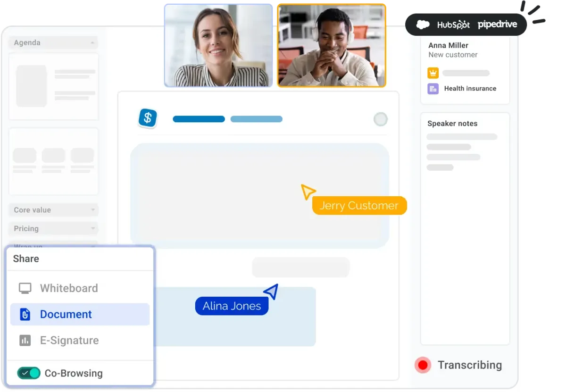Select the dark blue tab bar in document
This screenshot has width=566, height=392.
tap(199, 119)
